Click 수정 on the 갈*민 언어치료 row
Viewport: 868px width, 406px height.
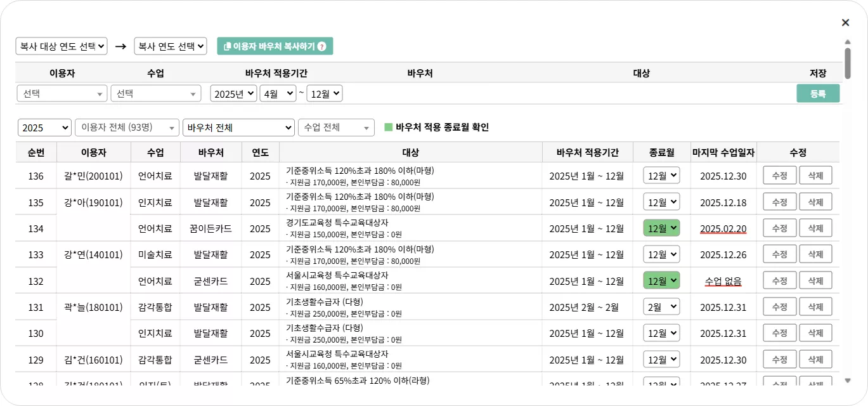(x=779, y=175)
